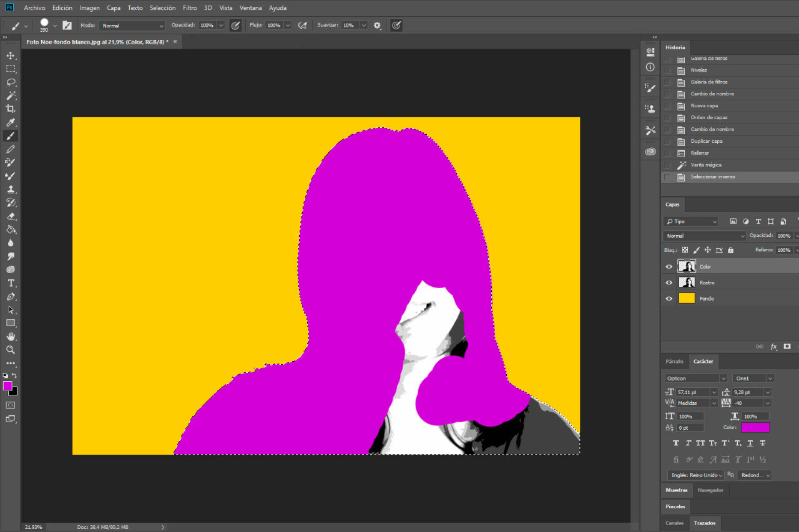Click the Add layer mask button
This screenshot has width=799, height=532.
click(787, 347)
